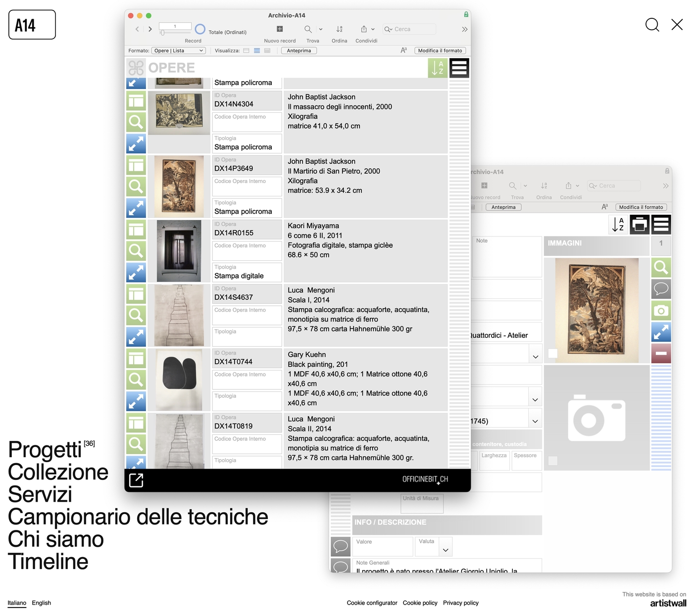Click the green magnifier beside IMMAGINI panel
Screen dimensions: 693x616
661,268
